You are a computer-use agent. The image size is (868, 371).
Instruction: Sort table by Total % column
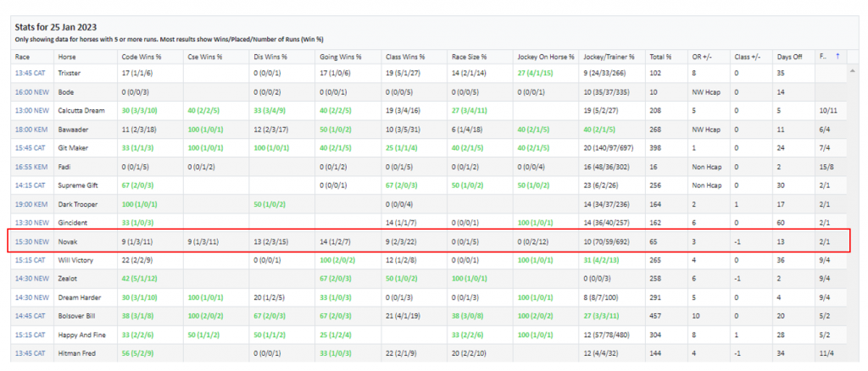(x=659, y=56)
